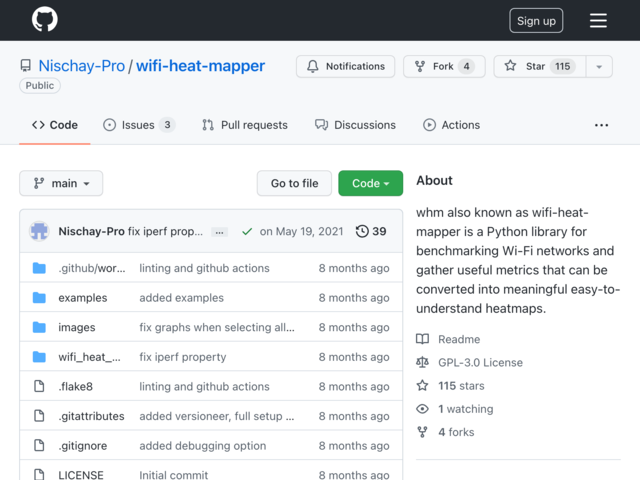Click the images folder icon
The image size is (640, 480).
point(39,327)
